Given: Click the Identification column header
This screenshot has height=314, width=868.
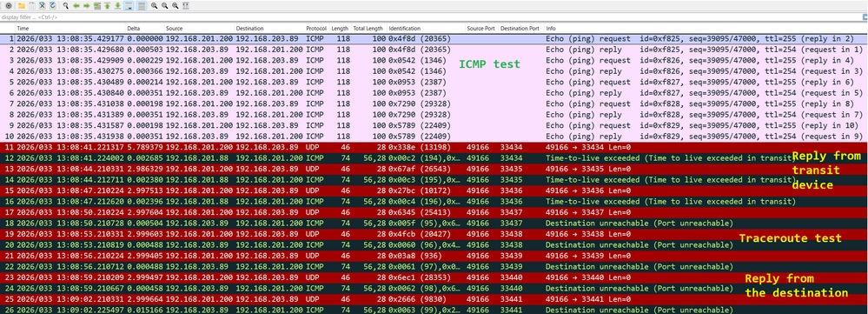Looking at the screenshot, I should (426, 28).
